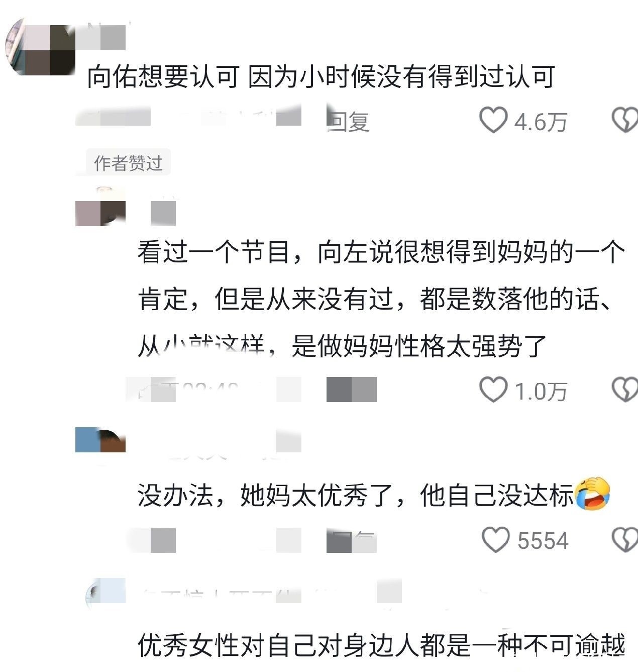Tap the 作者赞过 tag
The height and width of the screenshot is (672, 638).
coord(129,162)
